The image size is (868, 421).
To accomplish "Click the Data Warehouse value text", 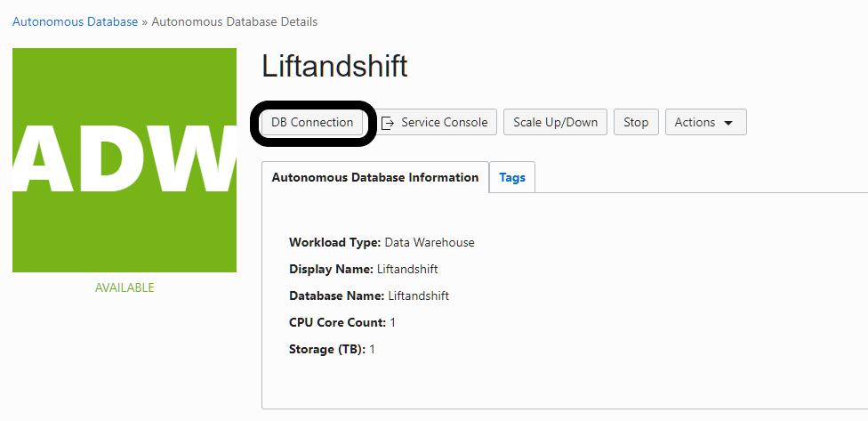I will point(430,242).
